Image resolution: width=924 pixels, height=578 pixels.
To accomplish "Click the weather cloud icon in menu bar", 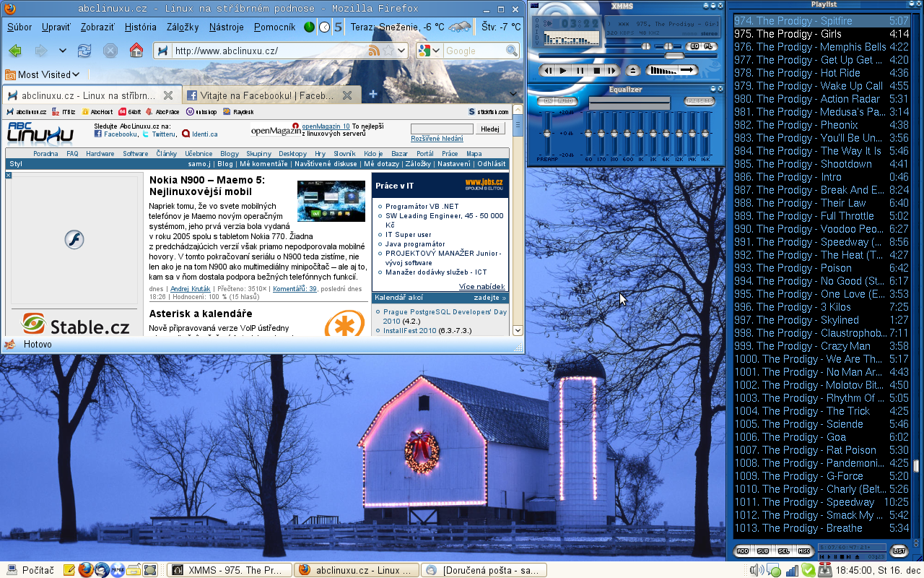I will click(x=459, y=27).
